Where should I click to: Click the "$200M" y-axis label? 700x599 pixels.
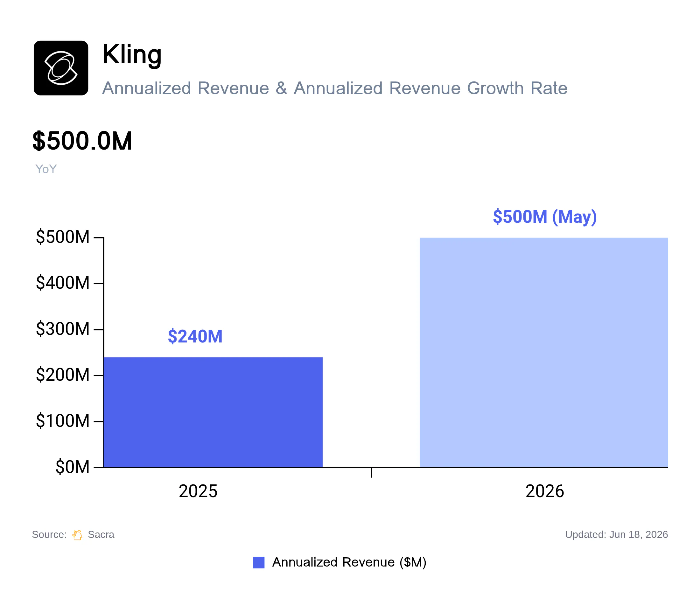click(62, 375)
